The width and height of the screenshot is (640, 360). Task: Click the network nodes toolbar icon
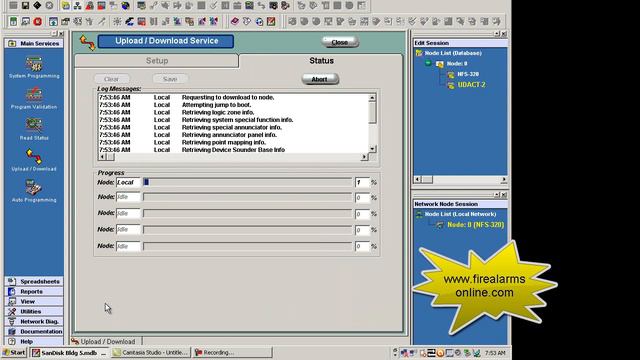(78, 6)
